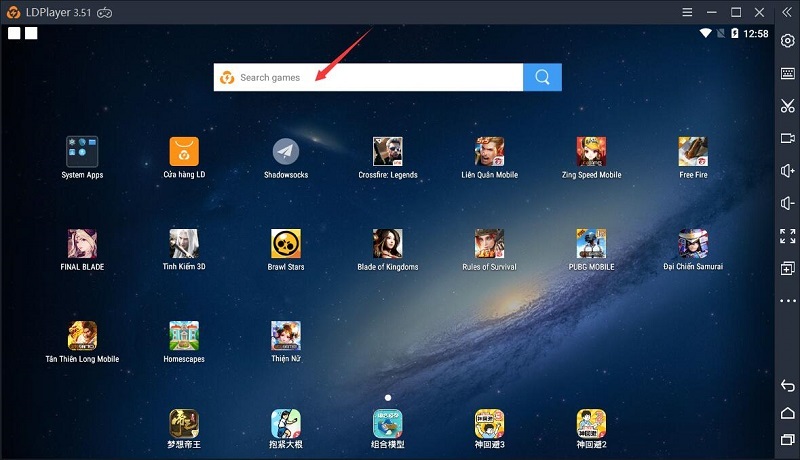
Task: Click the no-SIM signal status icon
Action: [720, 33]
